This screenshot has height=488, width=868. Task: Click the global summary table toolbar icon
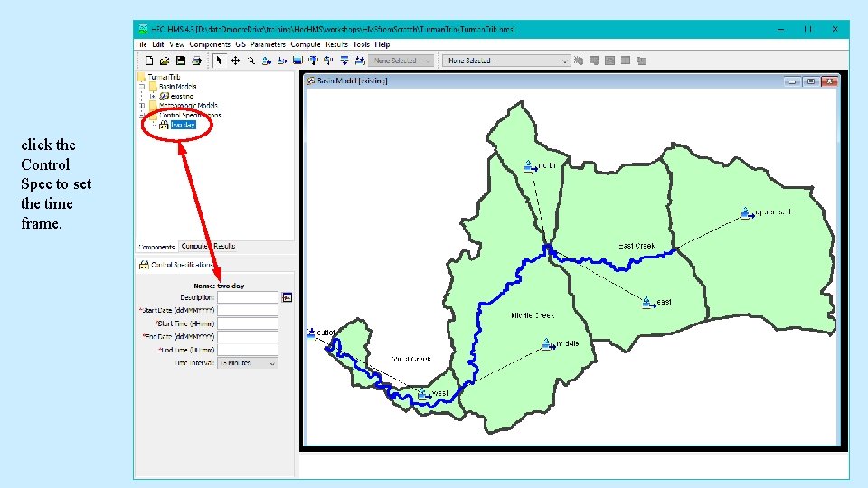tap(594, 61)
